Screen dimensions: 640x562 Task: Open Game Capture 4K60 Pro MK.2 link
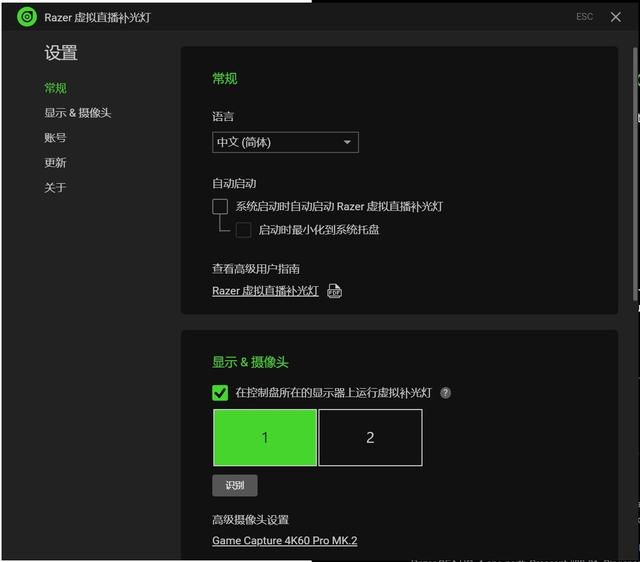[x=284, y=540]
